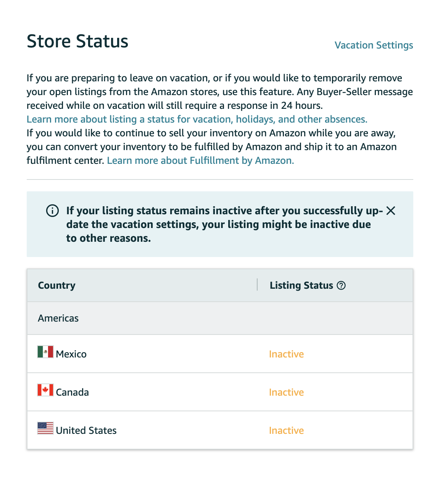Click United States' Inactive status
The height and width of the screenshot is (498, 448).
pos(286,430)
